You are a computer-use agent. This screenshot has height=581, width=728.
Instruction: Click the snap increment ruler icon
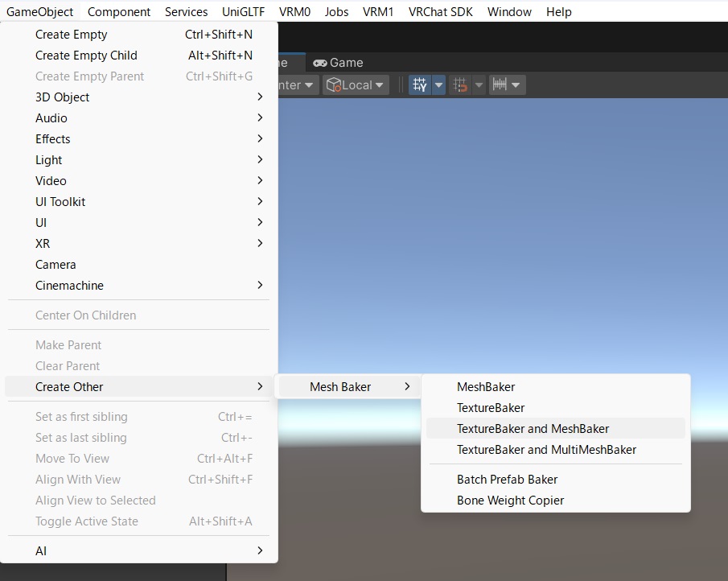[500, 84]
